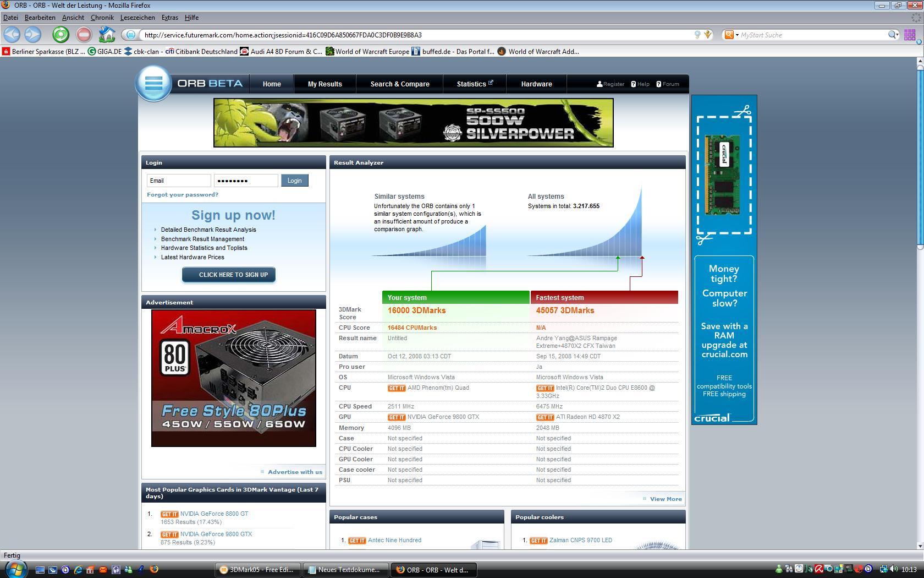Click the magnifier search icon in search box
Viewport: 924px width, 578px height.
click(x=892, y=35)
